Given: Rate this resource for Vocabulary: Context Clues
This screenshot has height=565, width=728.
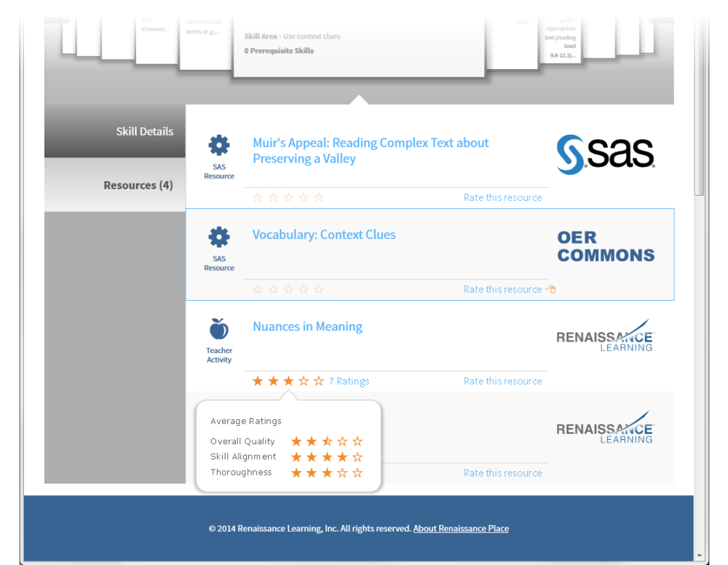Looking at the screenshot, I should [502, 289].
